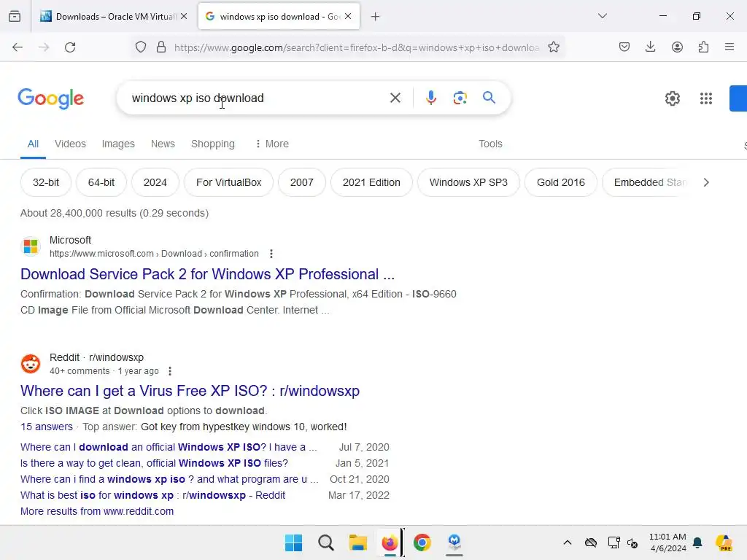
Task: Apply the 2021 Edition filter chip
Action: [371, 182]
